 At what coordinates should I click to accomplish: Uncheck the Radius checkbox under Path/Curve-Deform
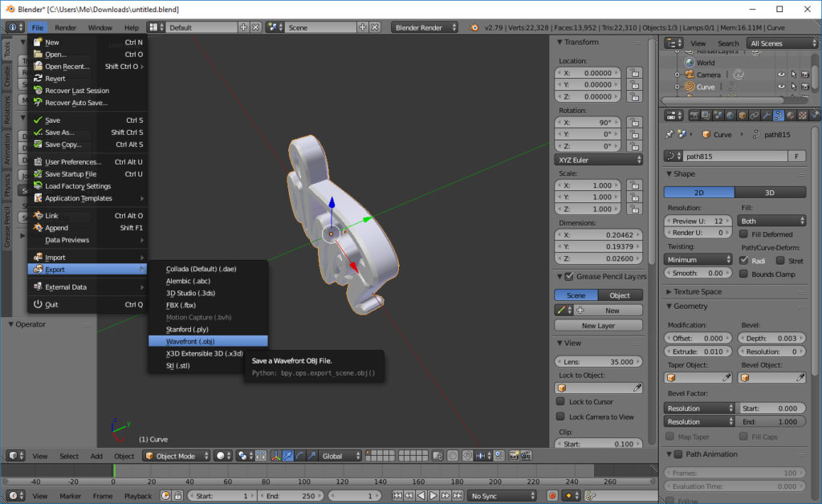[x=743, y=260]
